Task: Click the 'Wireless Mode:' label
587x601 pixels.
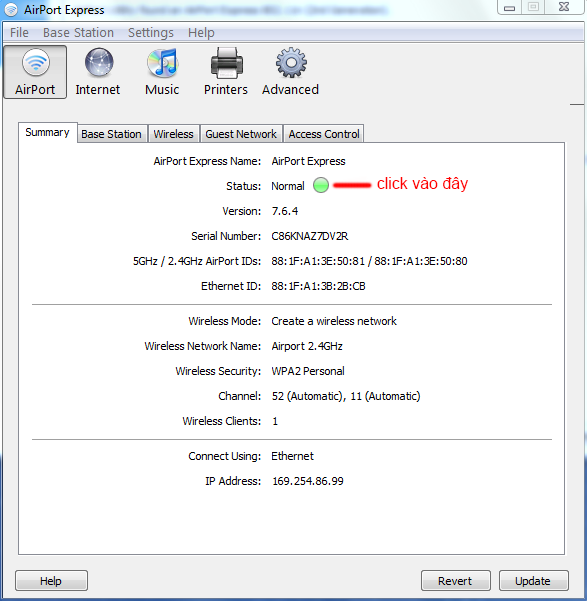Action: click(225, 321)
